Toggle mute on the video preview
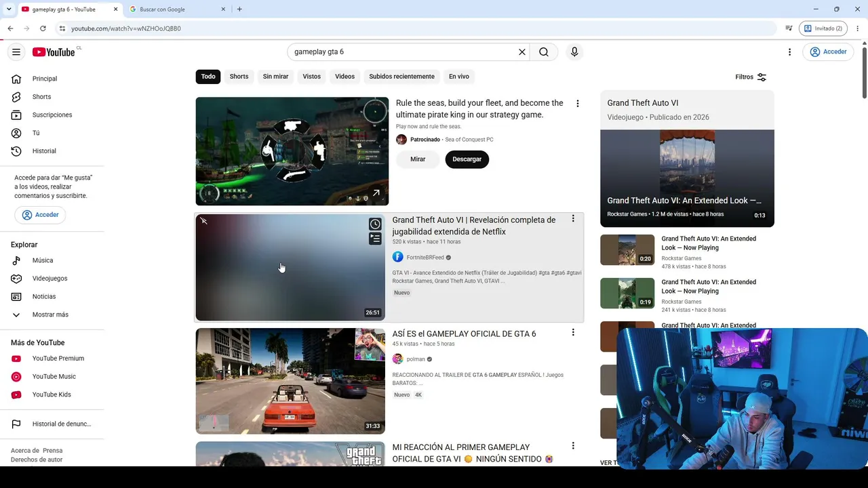This screenshot has height=488, width=868. click(203, 221)
